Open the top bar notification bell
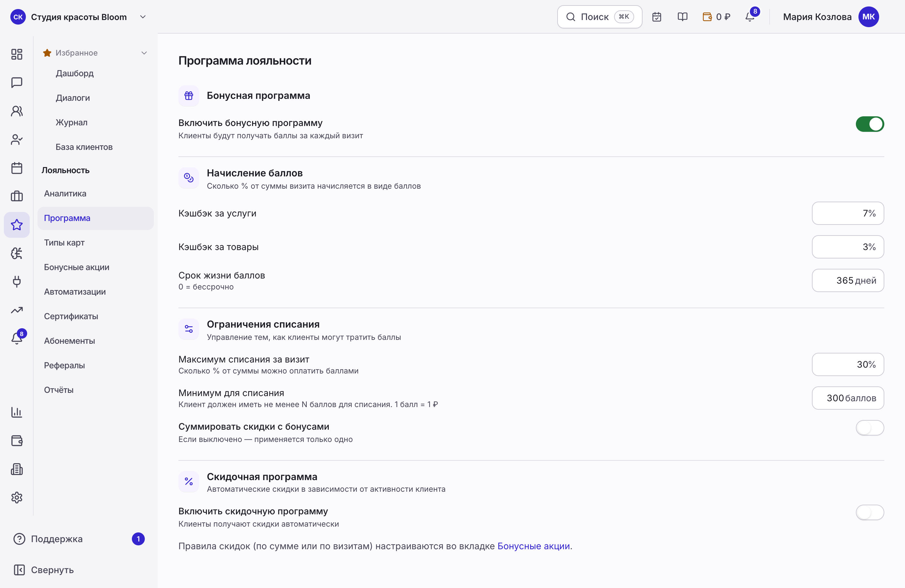Screen dimensions: 905x588 tap(750, 17)
